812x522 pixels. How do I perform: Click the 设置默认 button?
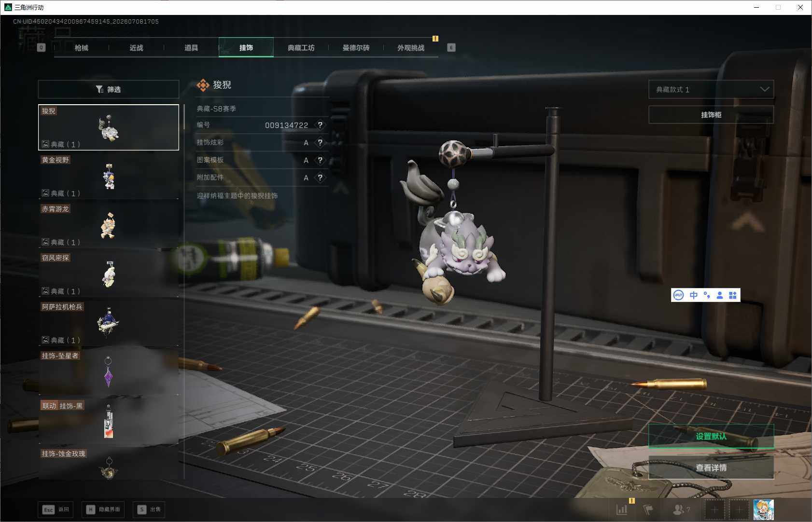[x=711, y=436]
